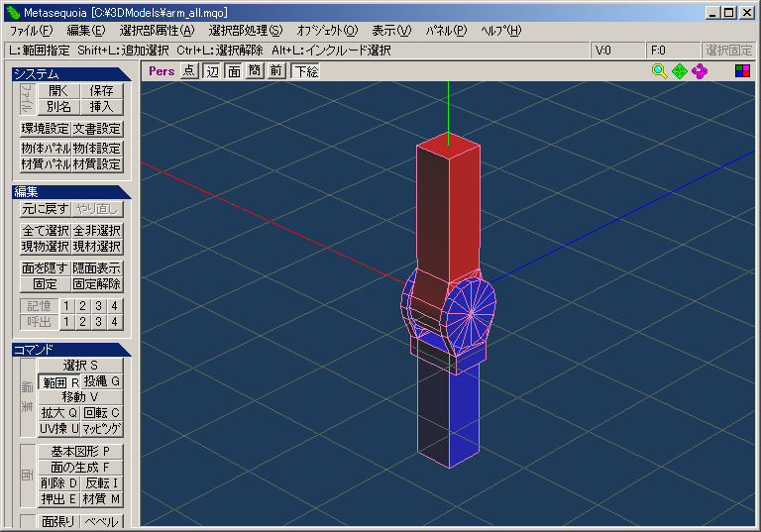Click the green pan view icon
Image resolution: width=761 pixels, height=532 pixels.
click(x=680, y=71)
